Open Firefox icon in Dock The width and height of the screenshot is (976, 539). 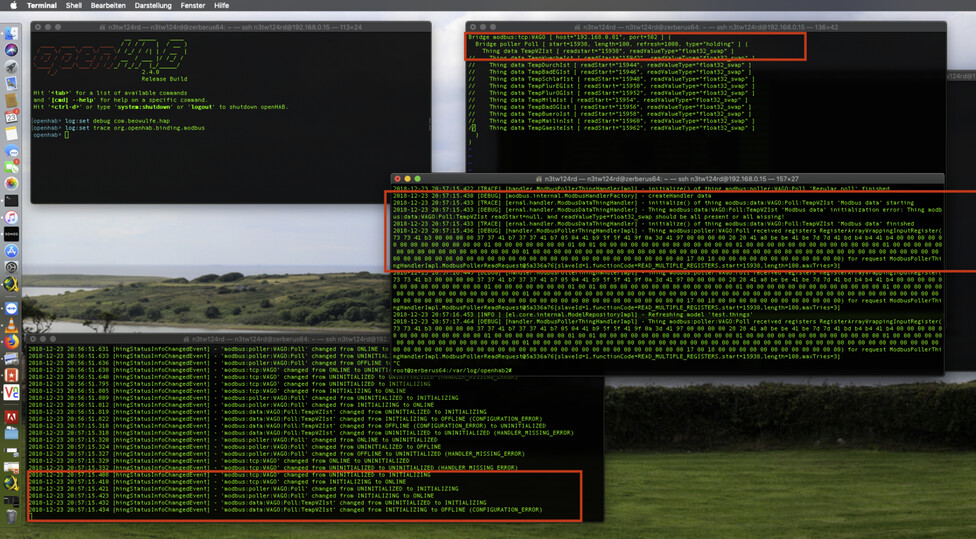pyautogui.click(x=11, y=342)
